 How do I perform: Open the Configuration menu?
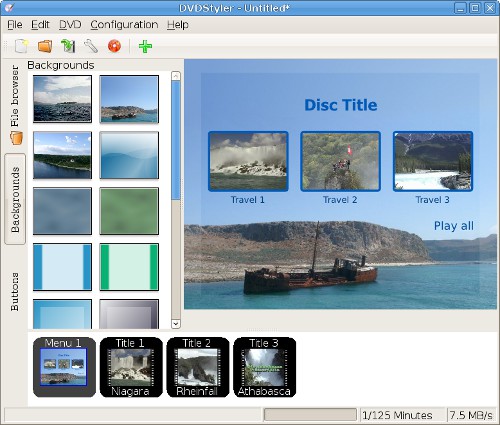[x=124, y=25]
